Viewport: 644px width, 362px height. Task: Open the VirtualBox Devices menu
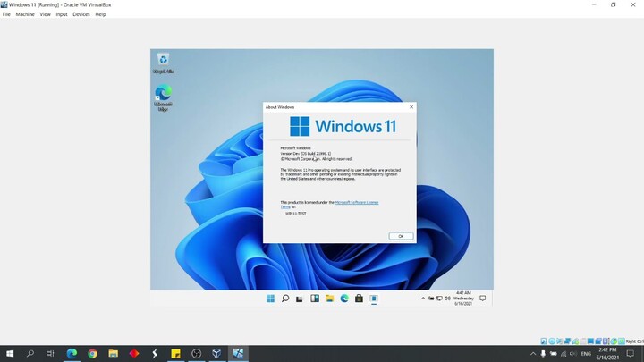pos(80,14)
